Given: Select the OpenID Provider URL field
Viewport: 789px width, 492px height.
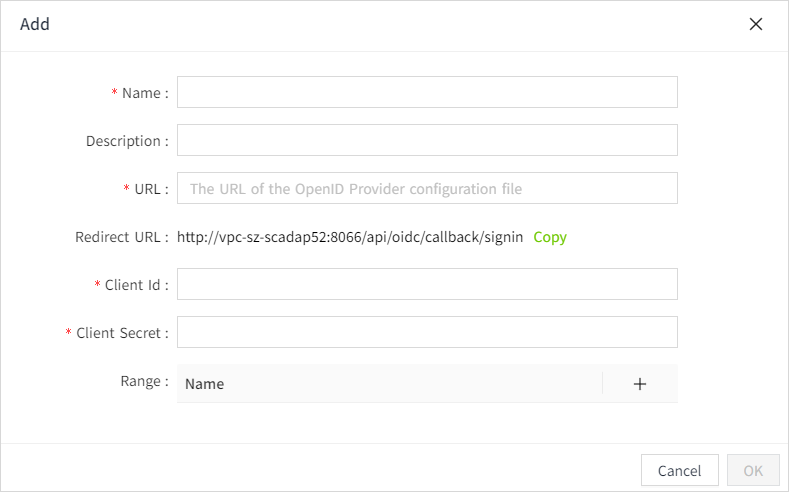Looking at the screenshot, I should (427, 188).
